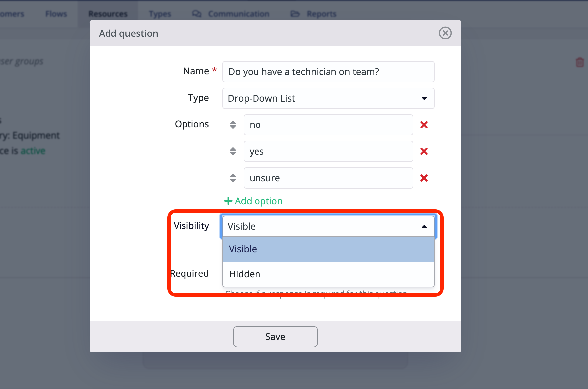Image resolution: width=588 pixels, height=389 pixels.
Task: Open the Flows tab
Action: point(56,14)
